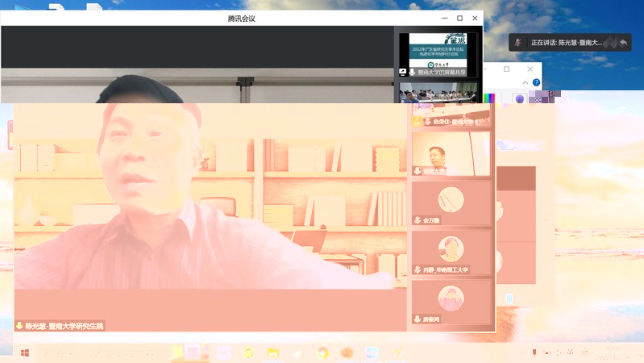Click the arrow icon right of 正在讲话 bar

pyautogui.click(x=624, y=42)
